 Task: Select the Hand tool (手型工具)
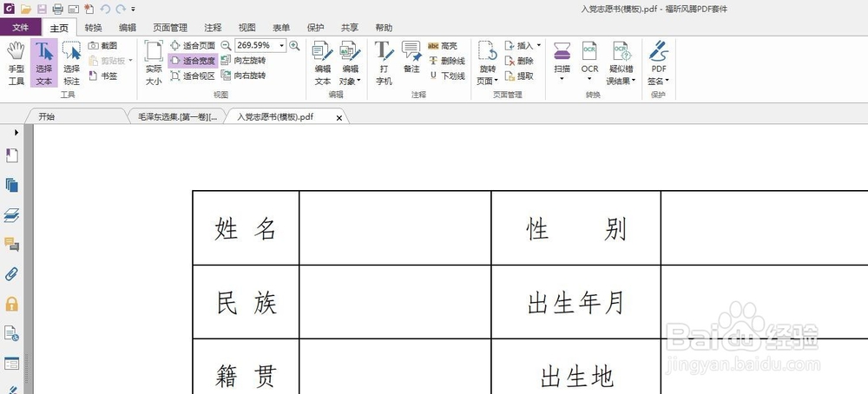16,63
